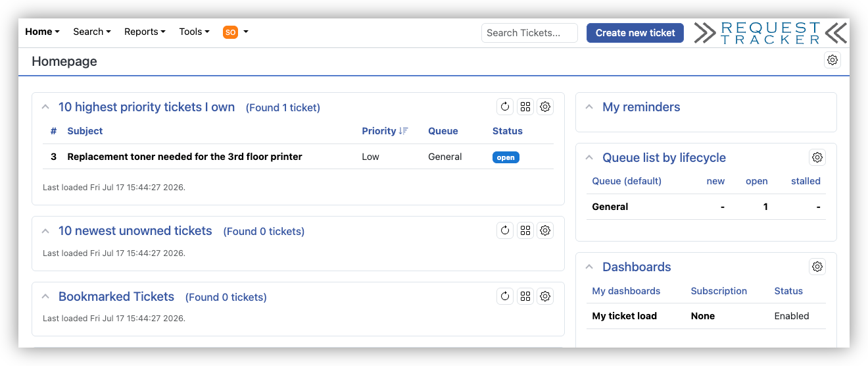Collapse the My reminders section

pyautogui.click(x=589, y=107)
